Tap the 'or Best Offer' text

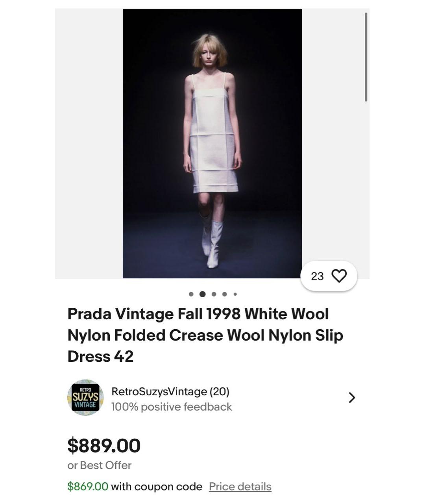coord(99,465)
